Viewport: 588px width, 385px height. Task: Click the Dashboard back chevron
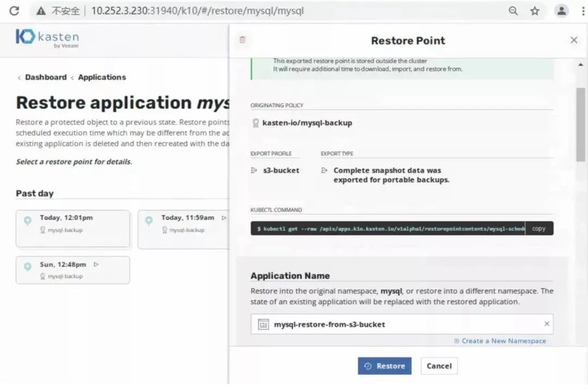[x=19, y=78]
